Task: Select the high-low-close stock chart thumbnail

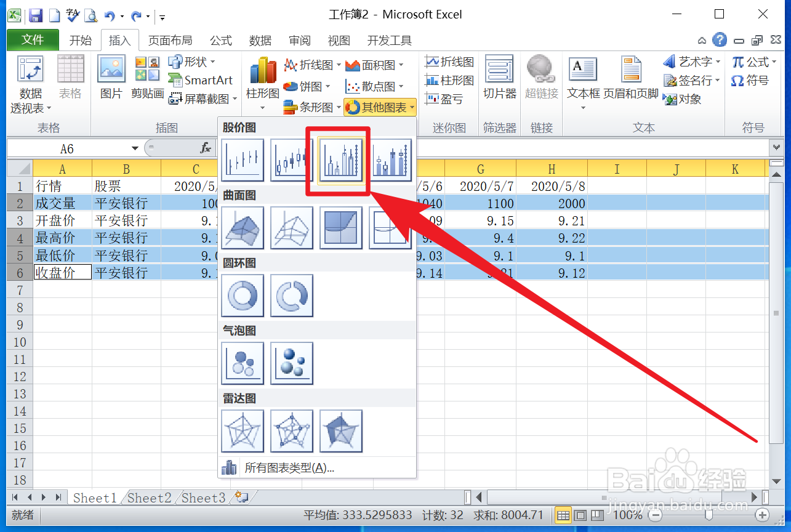Action: coord(243,161)
